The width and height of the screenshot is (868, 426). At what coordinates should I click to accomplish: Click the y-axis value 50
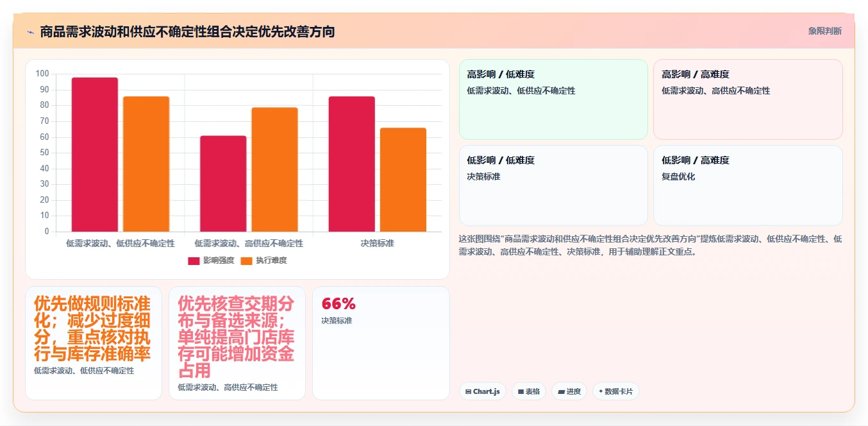pyautogui.click(x=45, y=153)
